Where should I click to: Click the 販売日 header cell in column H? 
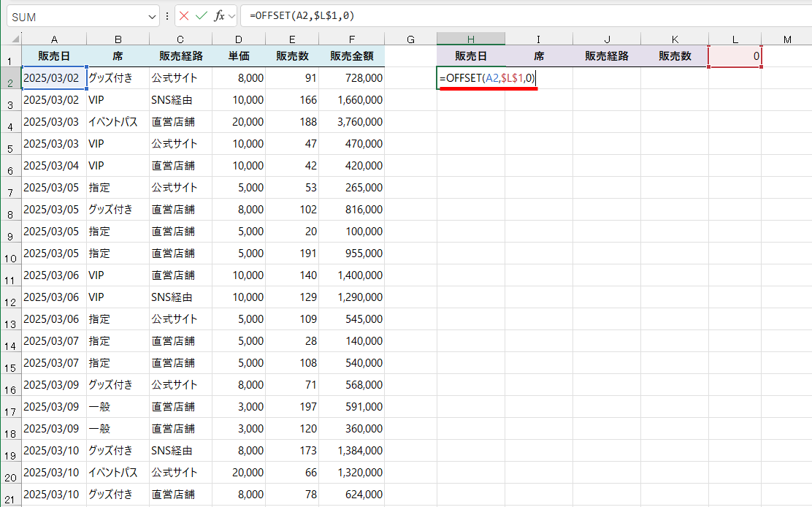click(471, 55)
